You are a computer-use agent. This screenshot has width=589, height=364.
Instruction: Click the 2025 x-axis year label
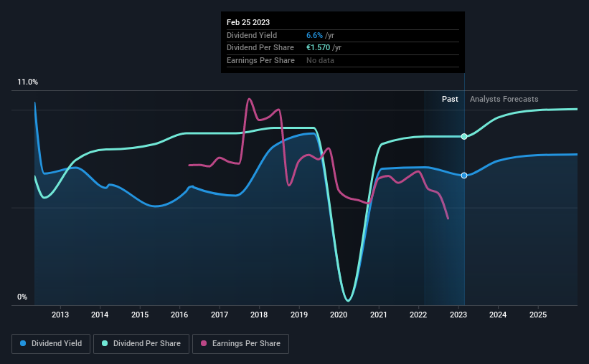[538, 315]
